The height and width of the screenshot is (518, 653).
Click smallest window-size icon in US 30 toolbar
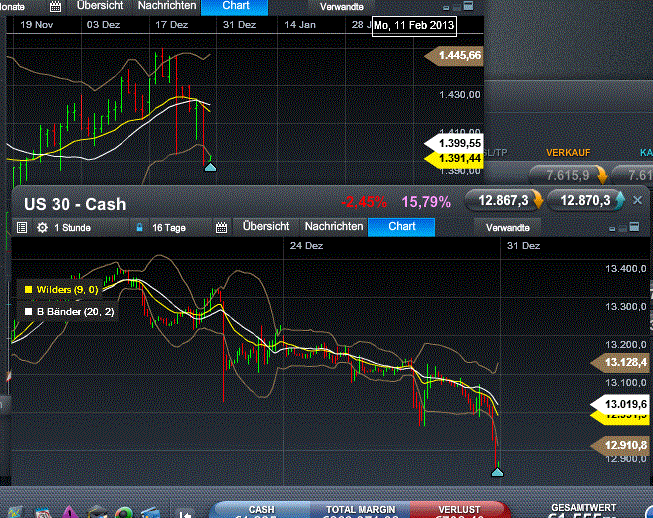pyautogui.click(x=612, y=229)
